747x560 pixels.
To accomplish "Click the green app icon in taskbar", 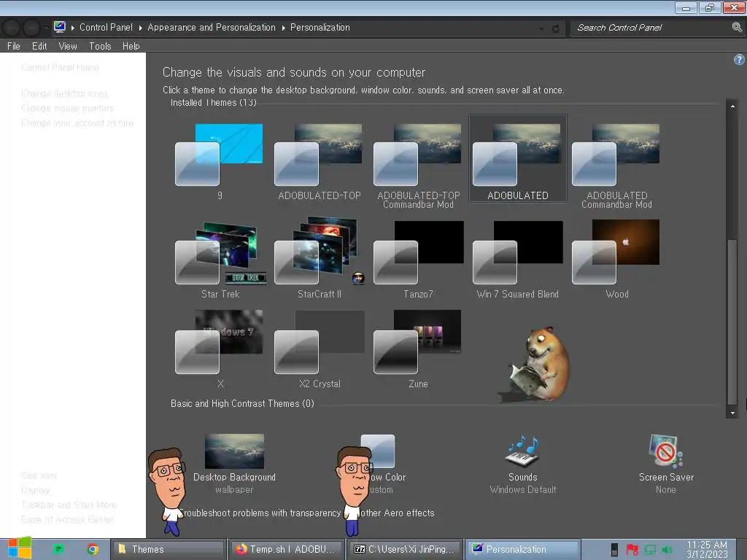I will [x=58, y=549].
